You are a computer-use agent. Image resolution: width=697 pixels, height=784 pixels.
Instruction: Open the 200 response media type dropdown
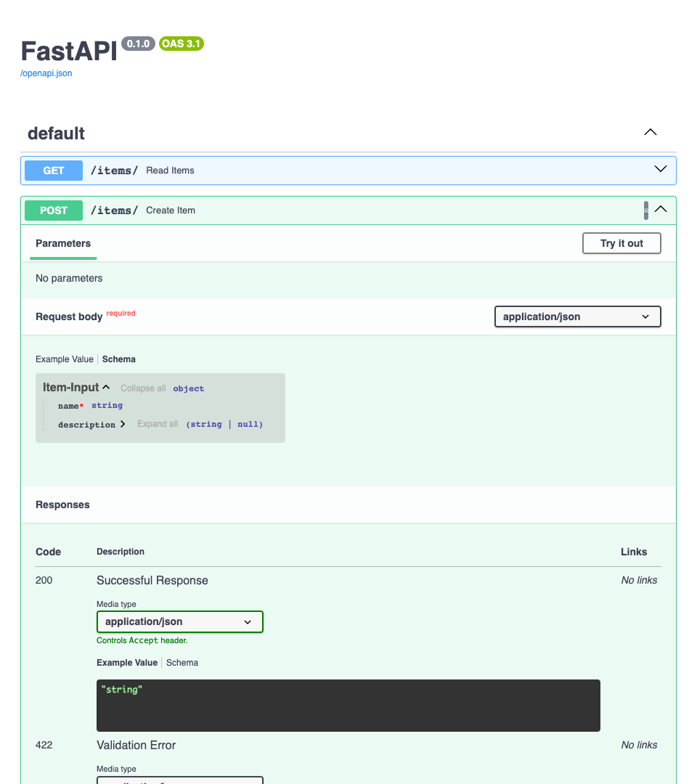point(179,621)
